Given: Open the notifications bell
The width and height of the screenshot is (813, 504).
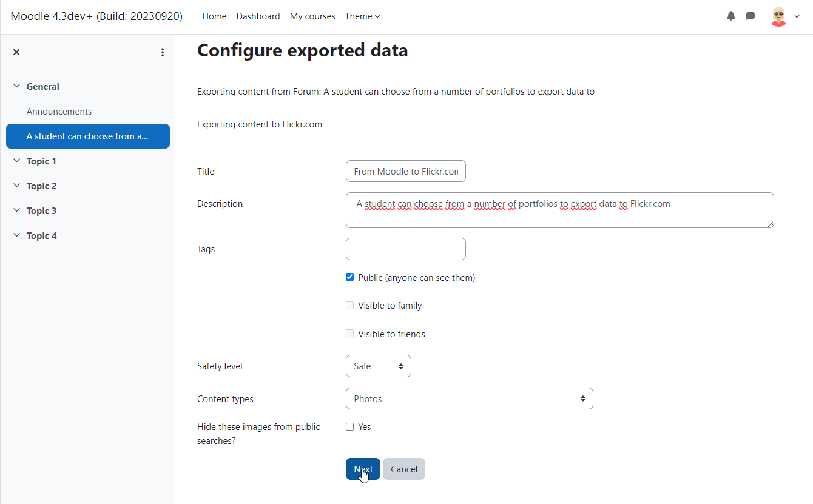Looking at the screenshot, I should coord(731,16).
